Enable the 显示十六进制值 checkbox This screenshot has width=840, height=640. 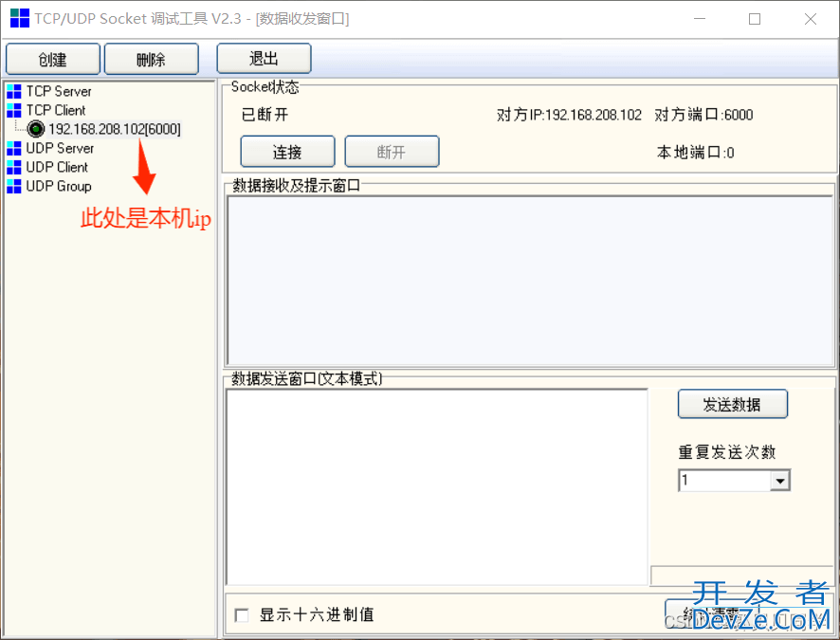point(242,614)
